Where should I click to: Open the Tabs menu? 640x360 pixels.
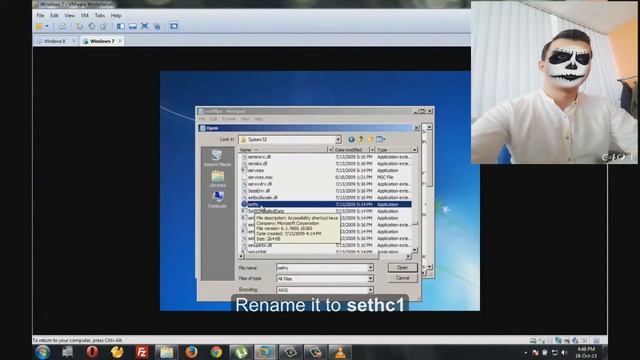coord(100,16)
